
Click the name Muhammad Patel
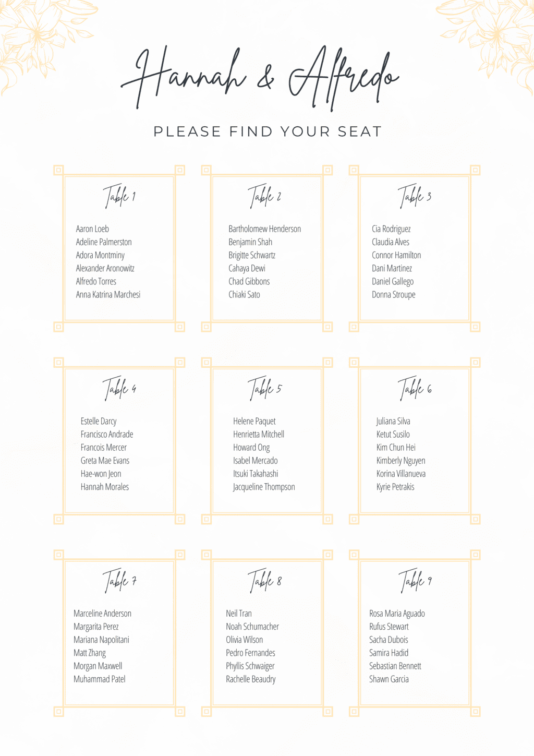100,679
